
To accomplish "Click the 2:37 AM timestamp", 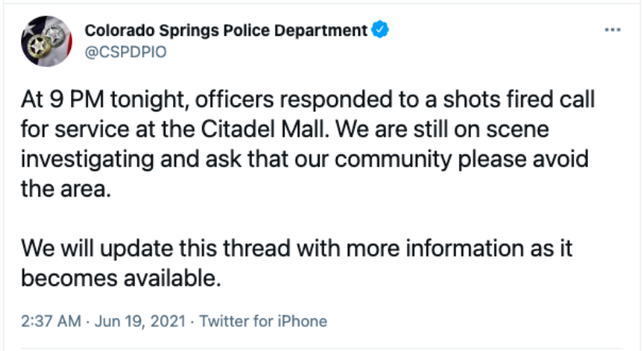I will 51,321.
